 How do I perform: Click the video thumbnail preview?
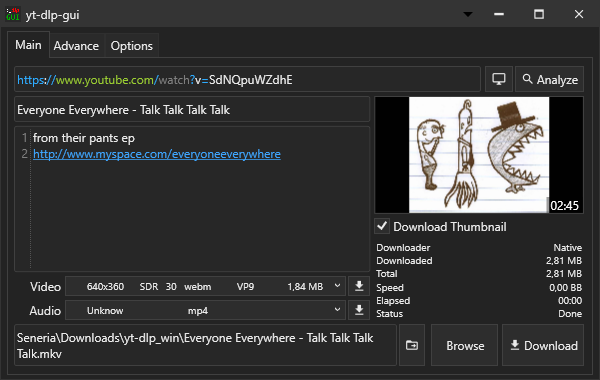pos(479,155)
